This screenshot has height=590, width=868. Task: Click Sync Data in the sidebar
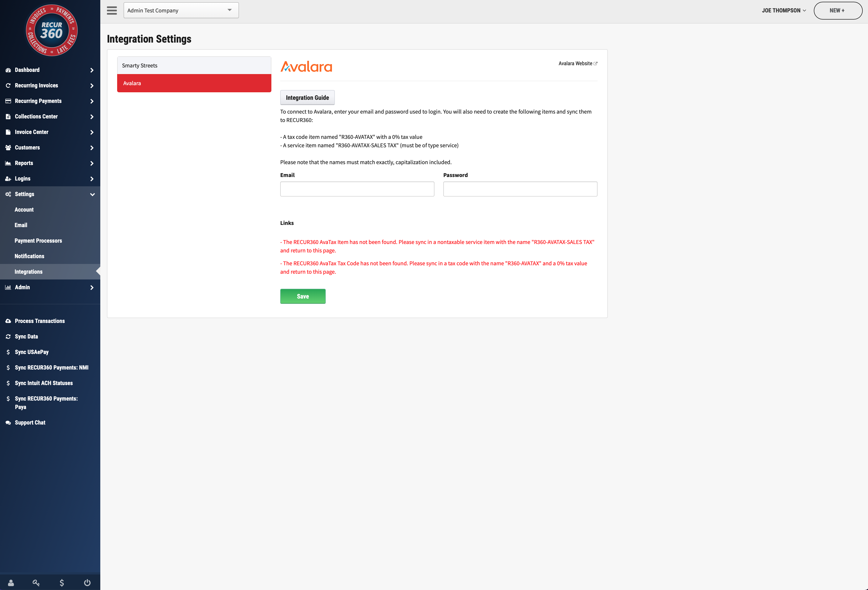point(26,336)
